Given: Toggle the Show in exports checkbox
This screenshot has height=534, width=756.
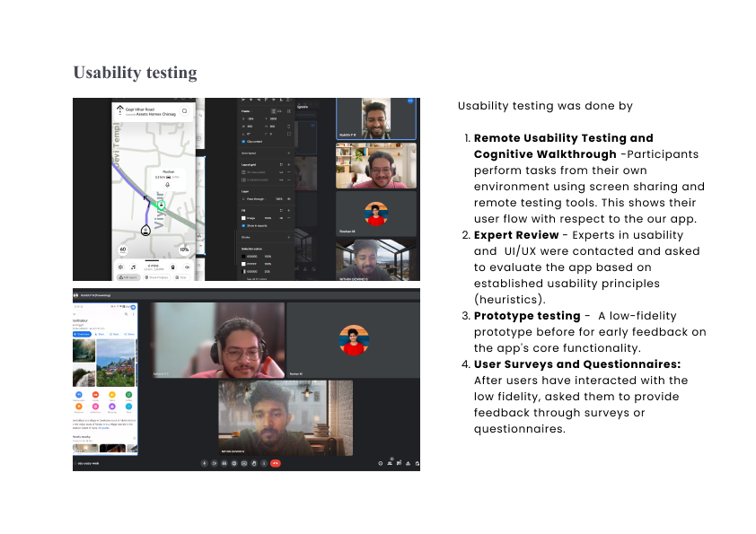Looking at the screenshot, I should [243, 225].
